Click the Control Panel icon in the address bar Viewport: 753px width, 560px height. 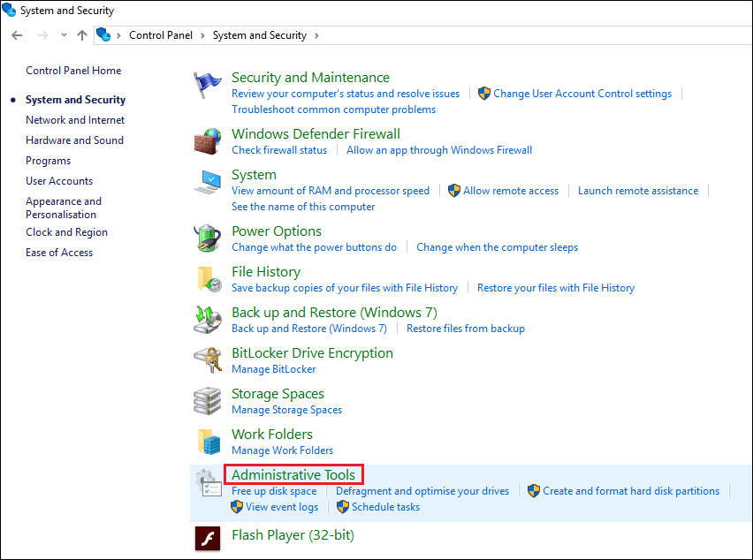pyautogui.click(x=103, y=35)
